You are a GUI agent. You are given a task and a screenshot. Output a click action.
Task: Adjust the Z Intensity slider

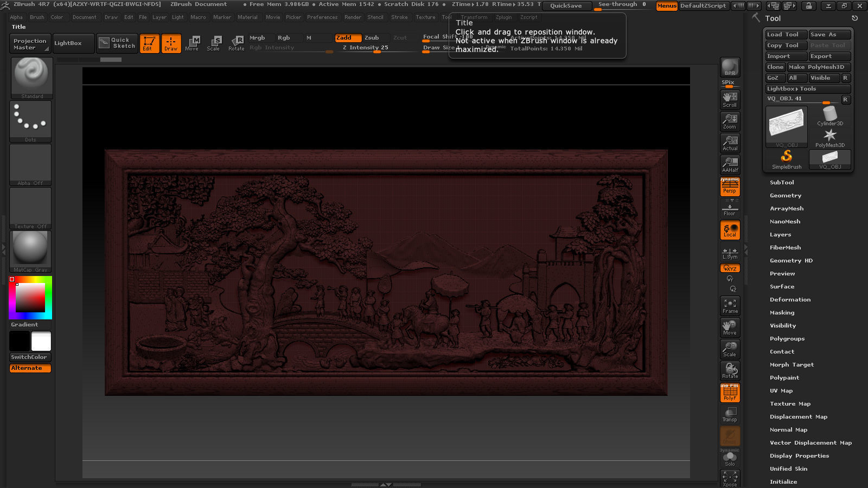click(374, 48)
